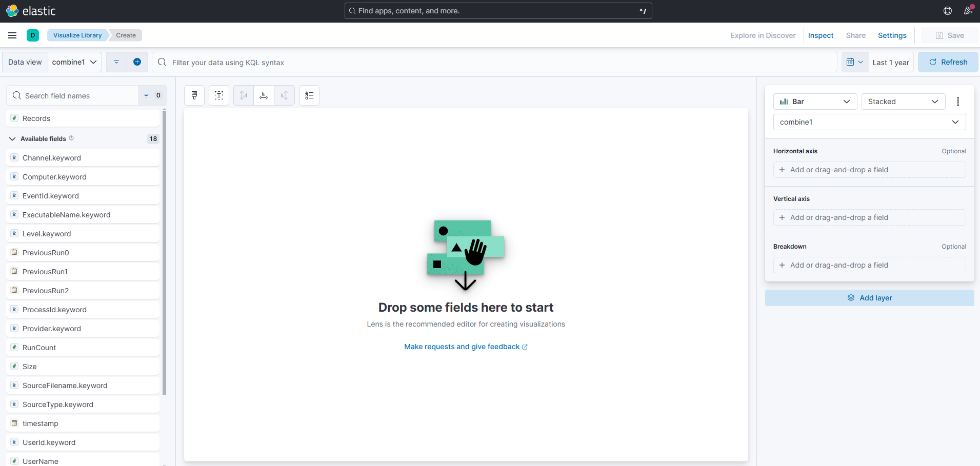Open right axis settings icon
Viewport: 980px width, 466px height.
tap(284, 95)
